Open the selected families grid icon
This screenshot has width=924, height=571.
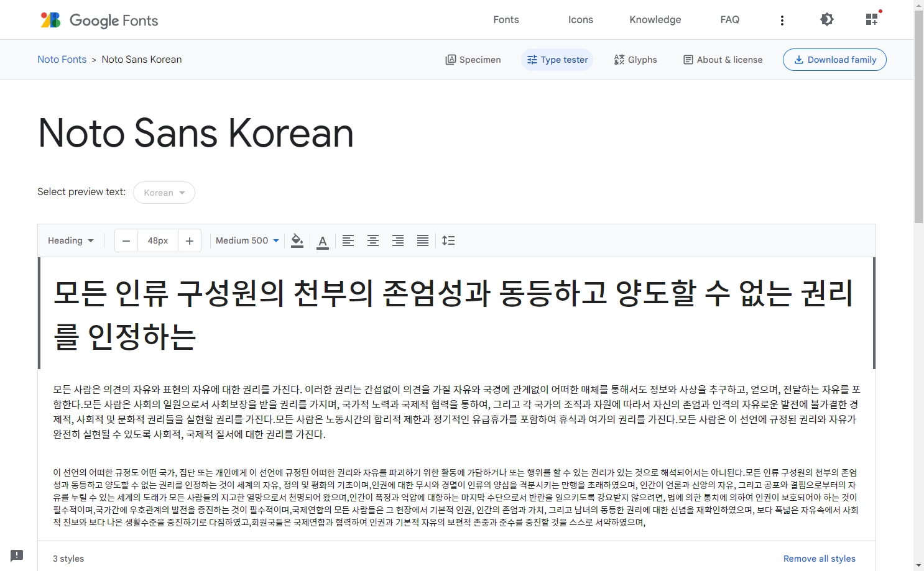click(872, 19)
